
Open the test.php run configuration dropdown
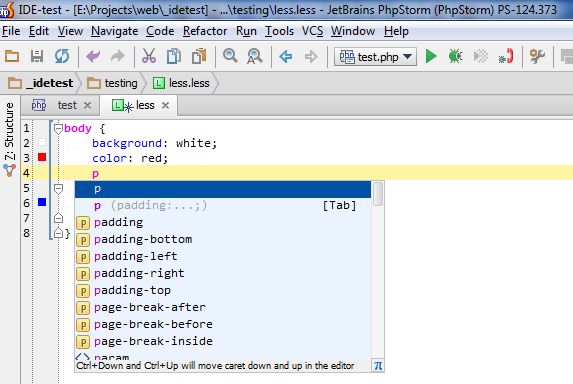[x=375, y=57]
